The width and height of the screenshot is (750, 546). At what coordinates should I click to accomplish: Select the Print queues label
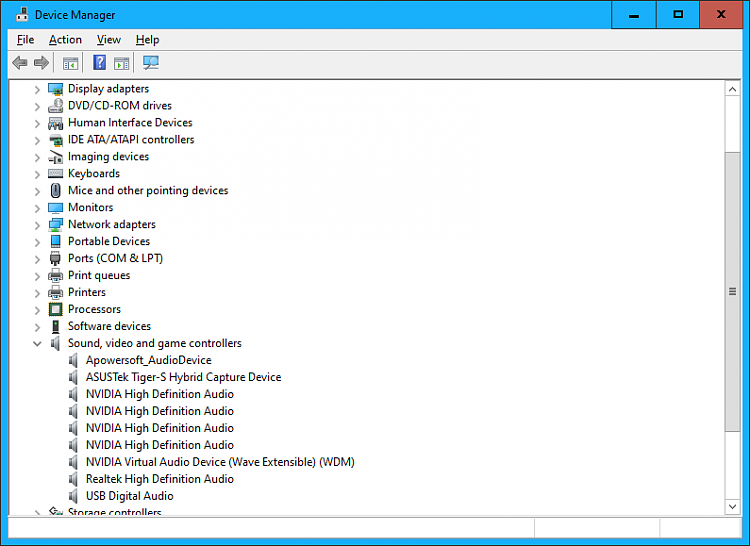pyautogui.click(x=99, y=275)
